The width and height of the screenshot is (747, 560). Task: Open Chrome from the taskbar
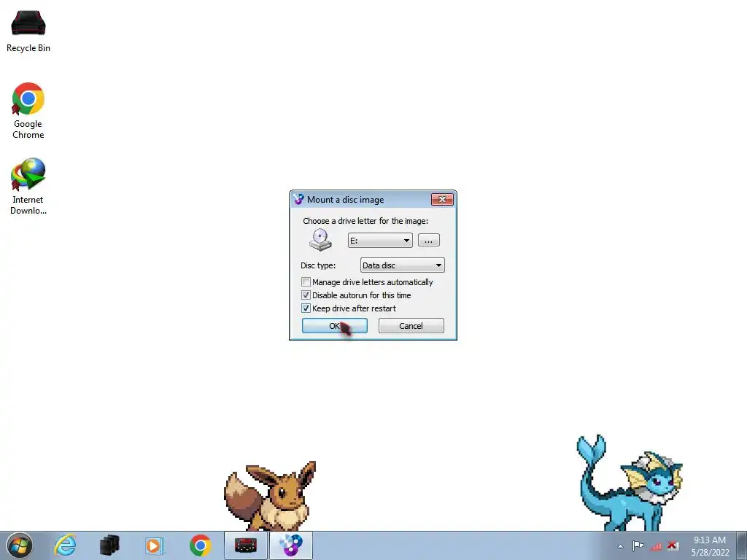click(x=200, y=545)
